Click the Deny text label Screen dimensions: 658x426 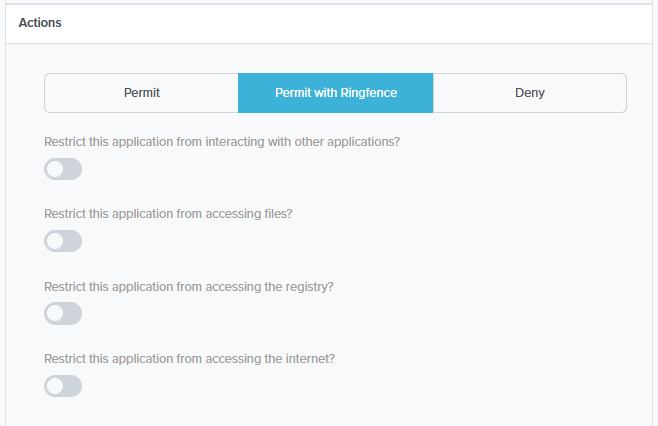click(530, 93)
